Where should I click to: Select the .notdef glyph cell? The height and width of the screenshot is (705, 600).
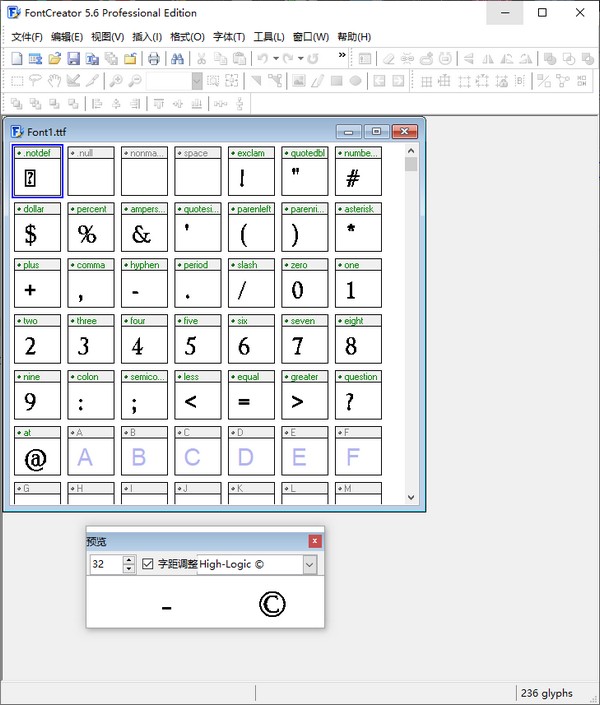coord(37,171)
